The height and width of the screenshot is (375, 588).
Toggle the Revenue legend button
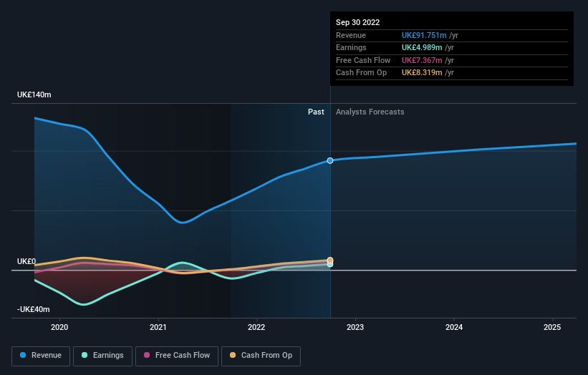click(x=41, y=356)
